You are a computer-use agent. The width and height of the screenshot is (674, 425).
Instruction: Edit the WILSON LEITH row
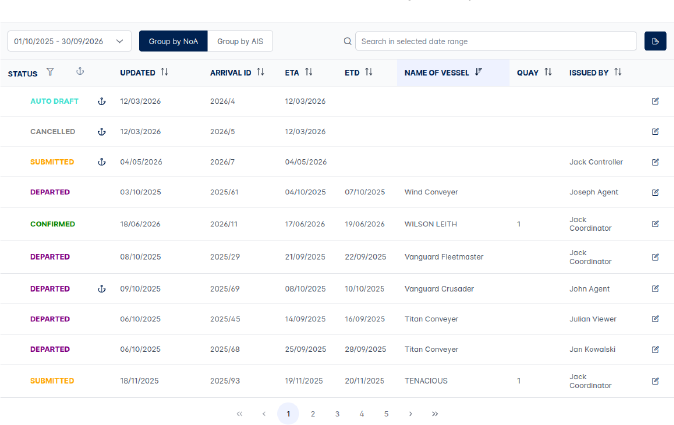point(655,224)
